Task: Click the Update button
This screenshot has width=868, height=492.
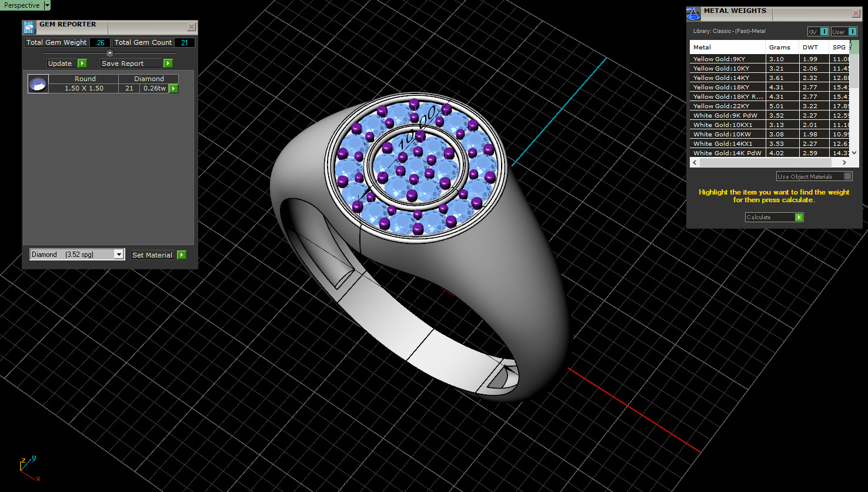Action: [62, 63]
